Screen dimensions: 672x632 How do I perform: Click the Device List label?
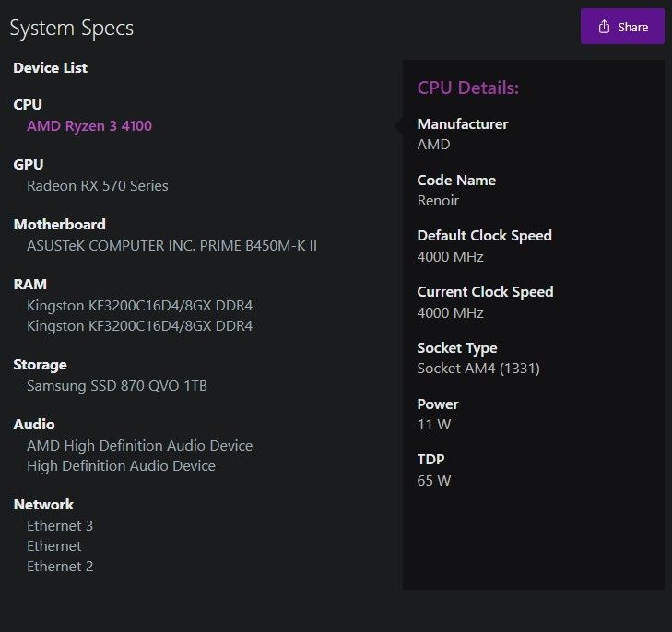point(50,67)
